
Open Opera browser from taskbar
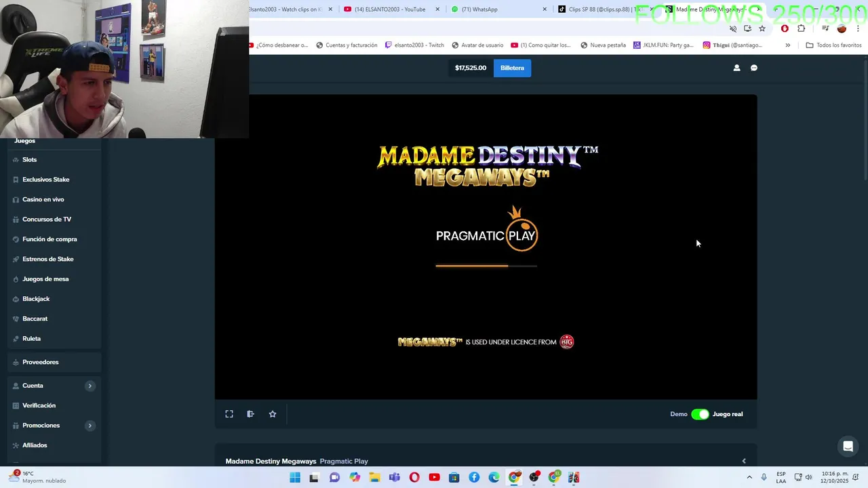coord(414,477)
